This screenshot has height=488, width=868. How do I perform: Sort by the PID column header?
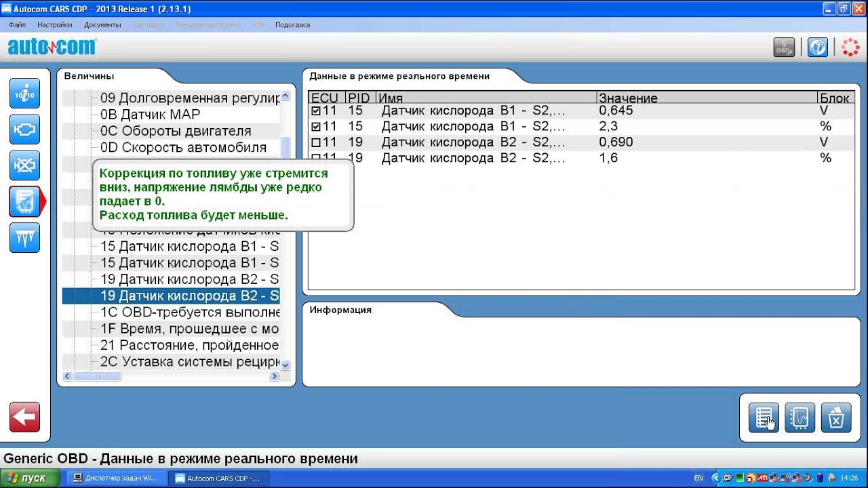(360, 98)
